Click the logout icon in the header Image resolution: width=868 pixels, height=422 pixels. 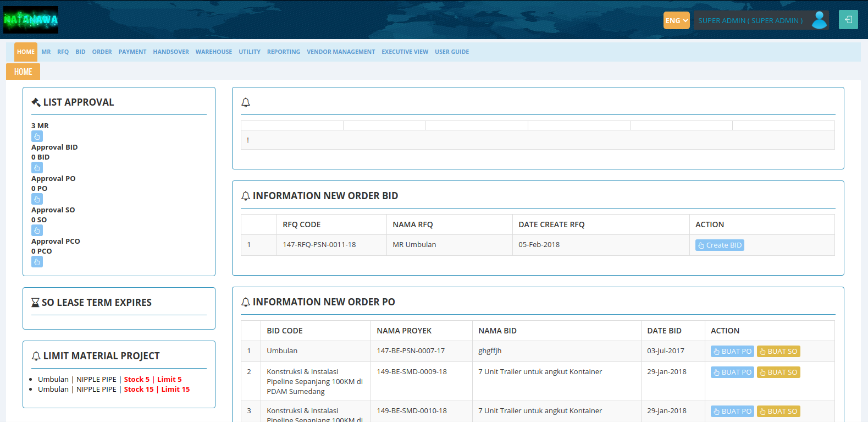click(x=848, y=20)
